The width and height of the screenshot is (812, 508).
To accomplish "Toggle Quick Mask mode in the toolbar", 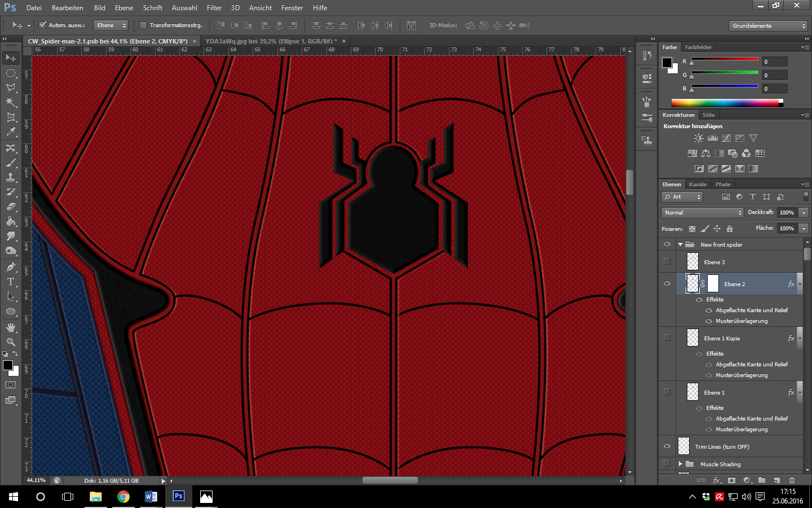I will point(11,385).
